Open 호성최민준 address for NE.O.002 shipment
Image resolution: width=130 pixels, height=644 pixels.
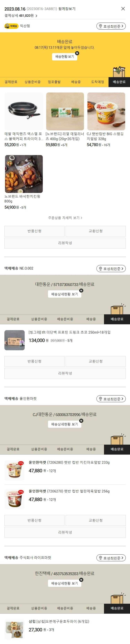[x=111, y=269]
